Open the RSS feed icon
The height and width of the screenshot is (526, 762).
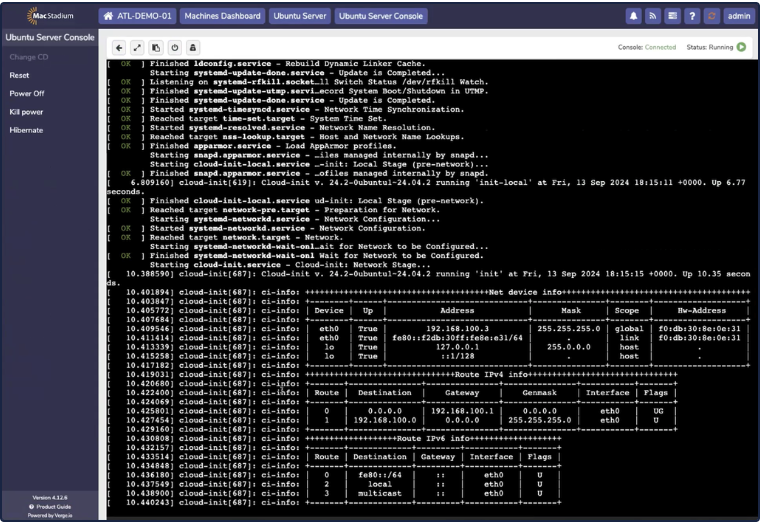pos(653,16)
